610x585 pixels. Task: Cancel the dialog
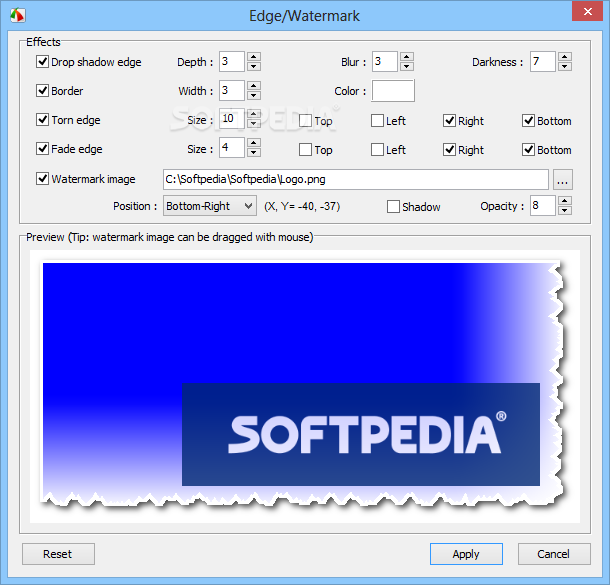[554, 554]
